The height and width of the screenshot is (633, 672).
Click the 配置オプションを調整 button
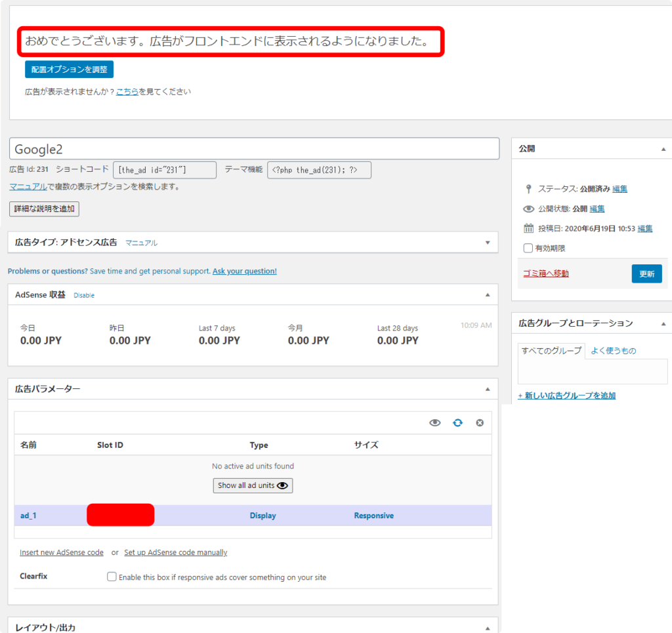(x=69, y=70)
